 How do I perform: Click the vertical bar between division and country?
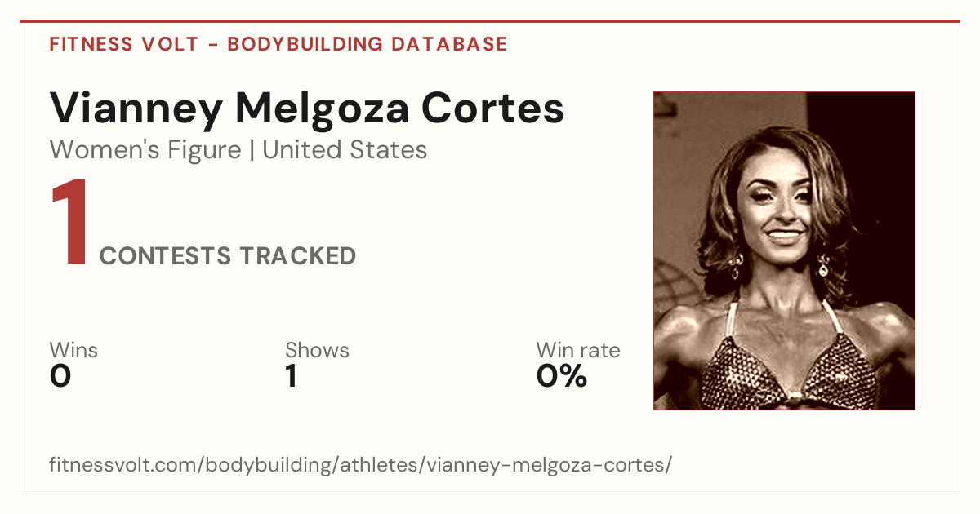coord(252,150)
